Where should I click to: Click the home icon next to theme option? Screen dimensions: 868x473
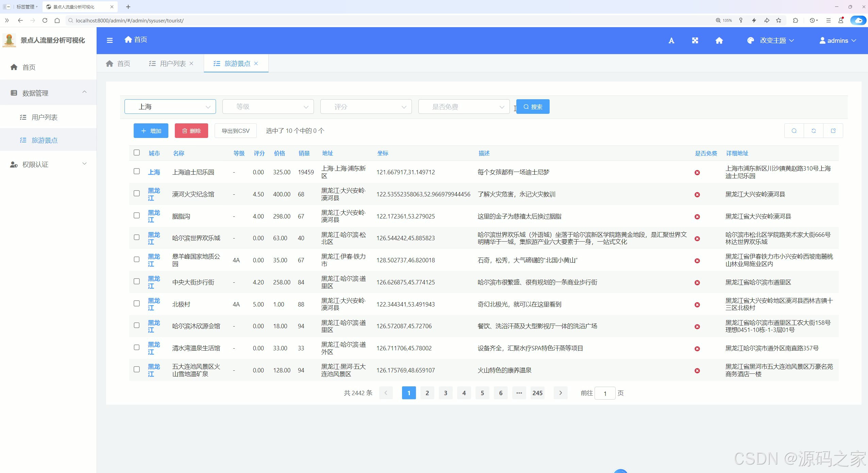pos(719,40)
